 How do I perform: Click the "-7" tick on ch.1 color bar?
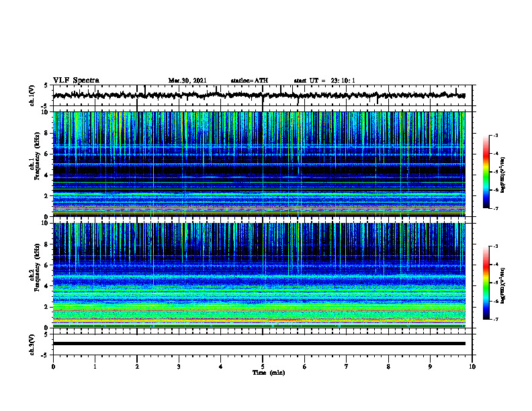[x=495, y=208]
